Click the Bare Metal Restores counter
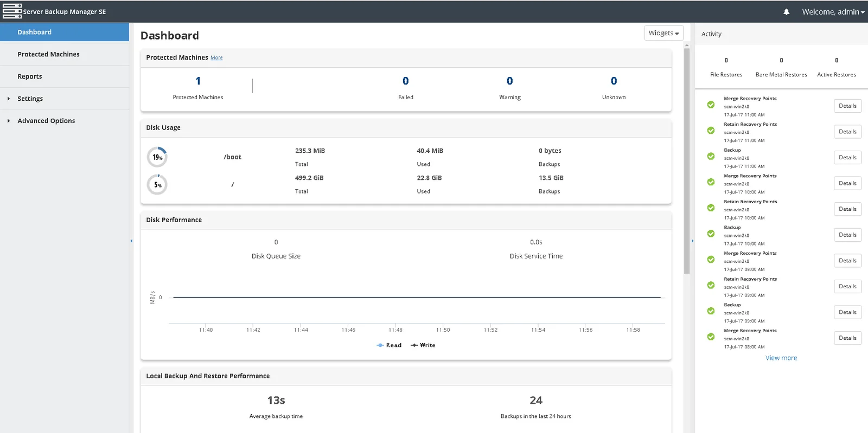This screenshot has width=868, height=433. (781, 67)
